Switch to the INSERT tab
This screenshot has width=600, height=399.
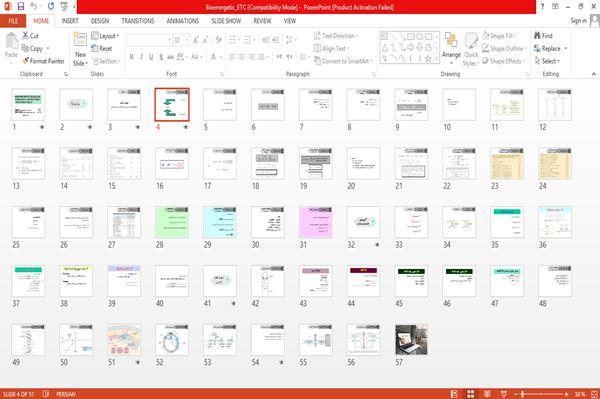70,21
